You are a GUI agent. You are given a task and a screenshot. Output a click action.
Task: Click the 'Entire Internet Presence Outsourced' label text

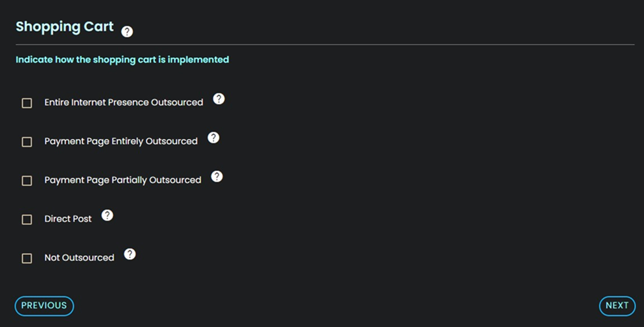pos(124,102)
